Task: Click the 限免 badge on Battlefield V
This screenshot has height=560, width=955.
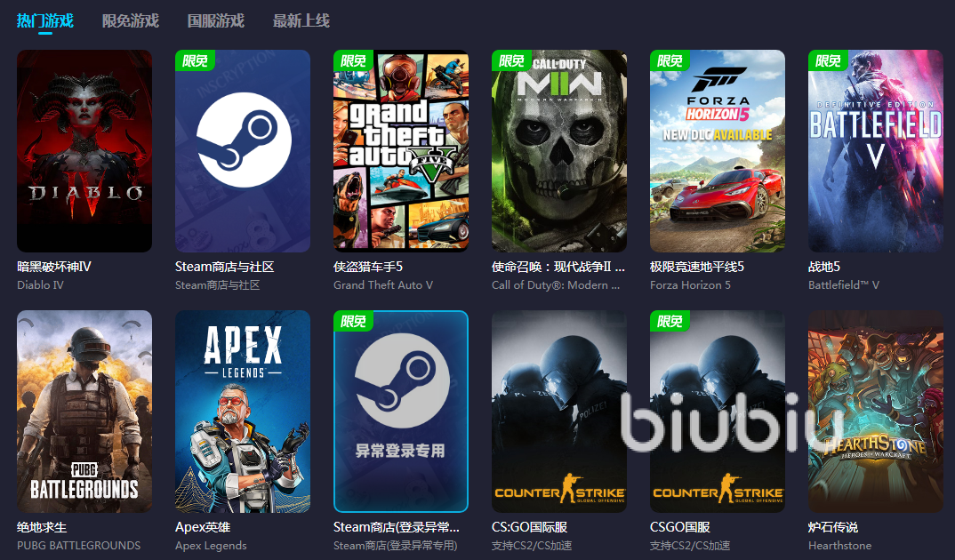Action: pyautogui.click(x=828, y=60)
